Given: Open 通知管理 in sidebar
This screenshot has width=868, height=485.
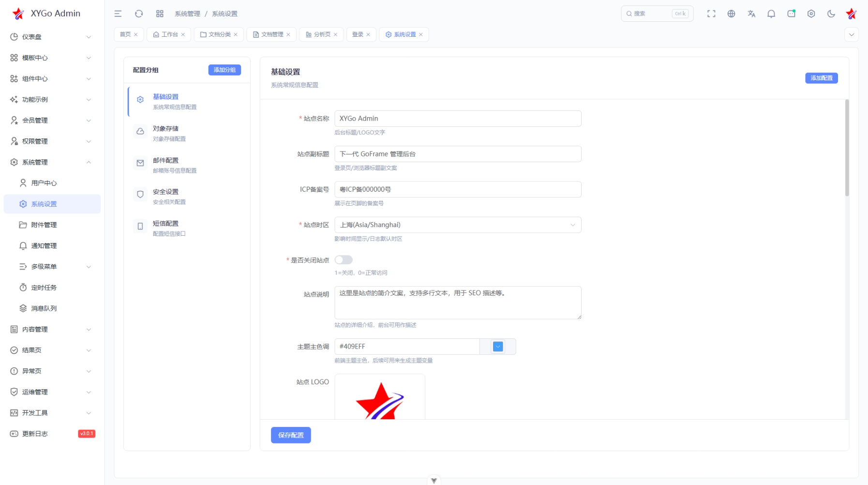Looking at the screenshot, I should click(x=52, y=245).
